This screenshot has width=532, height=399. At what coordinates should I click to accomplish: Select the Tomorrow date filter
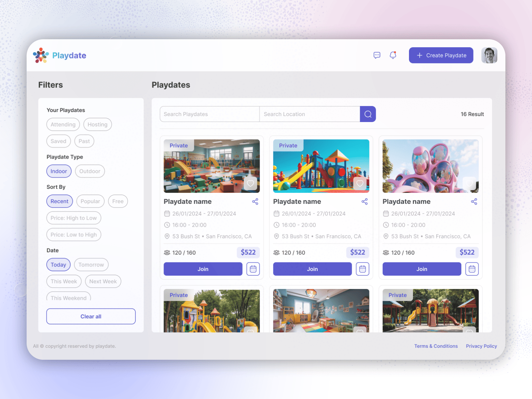point(91,265)
